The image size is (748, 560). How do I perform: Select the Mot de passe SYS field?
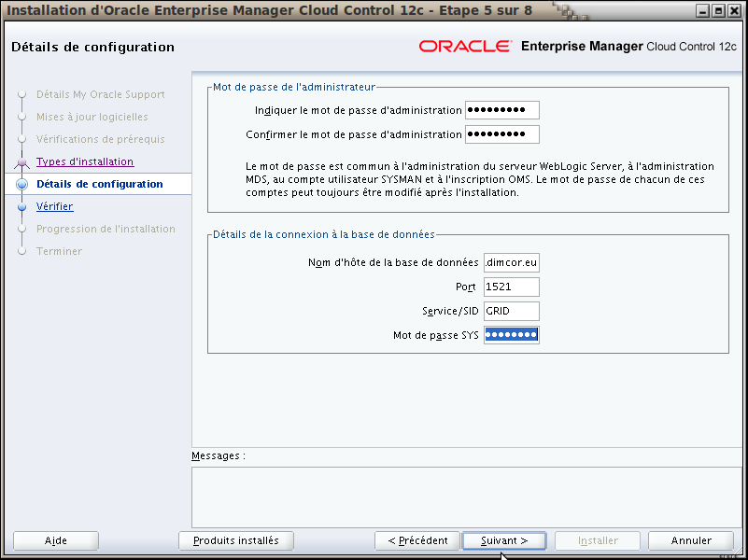(x=512, y=335)
